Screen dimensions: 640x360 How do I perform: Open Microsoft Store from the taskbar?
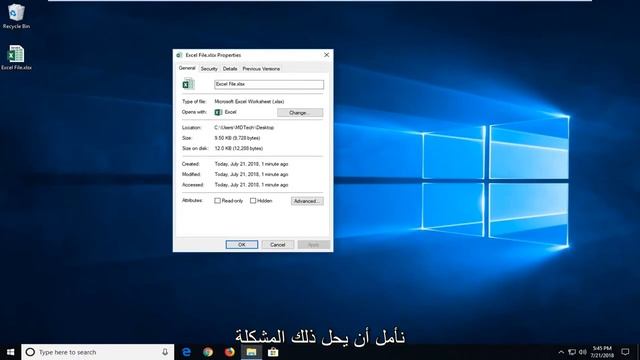[273, 352]
